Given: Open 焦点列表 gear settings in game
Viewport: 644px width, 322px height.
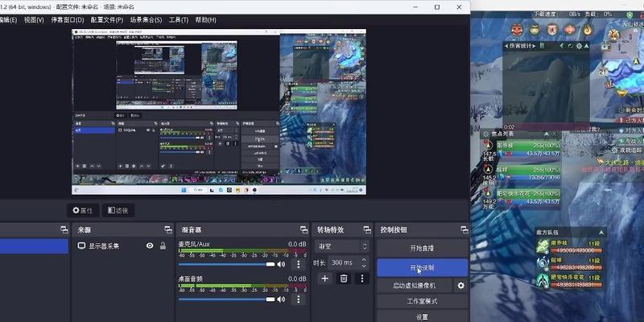Looking at the screenshot, I should 486,134.
